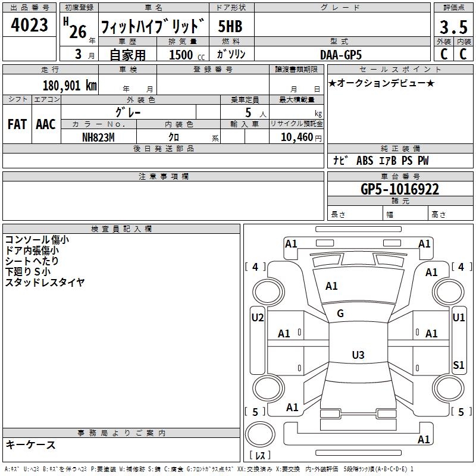Click the mileage 180,901 km
Image resolution: width=476 pixels, height=476 pixels.
(x=70, y=86)
